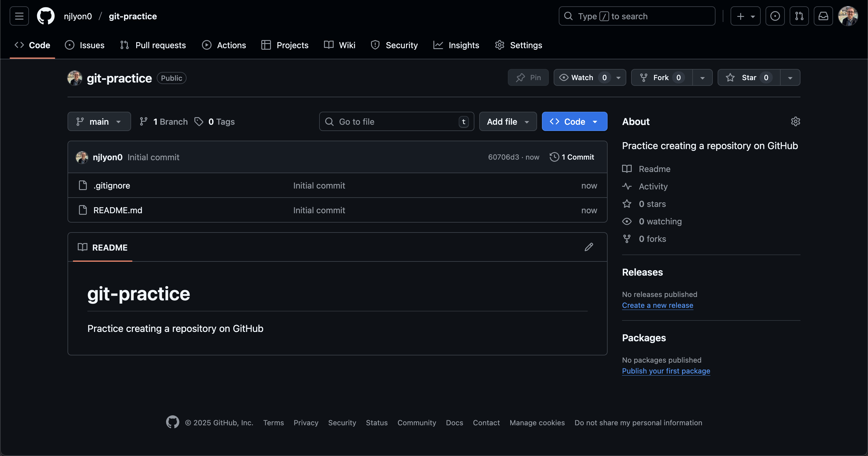Screen dimensions: 868x456
Task: Expand the Add file dropdown
Action: pos(508,122)
